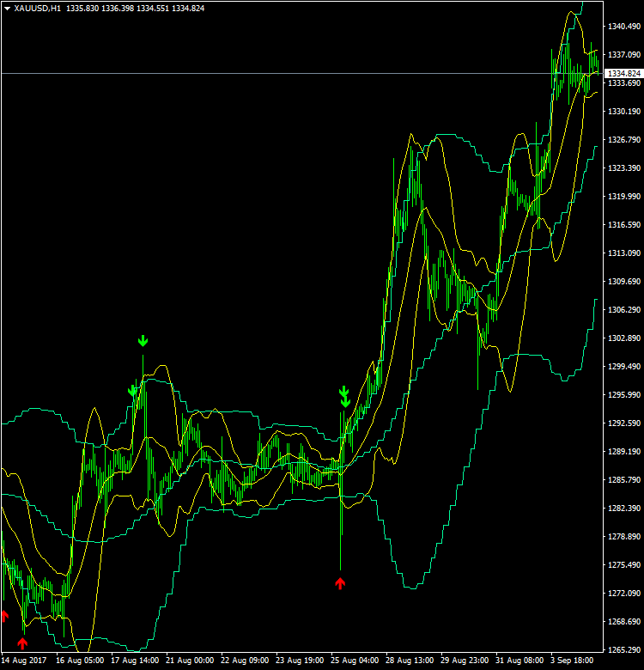This screenshot has width=644, height=670.
Task: Click the price axis label 1292.590
Action: tap(624, 423)
